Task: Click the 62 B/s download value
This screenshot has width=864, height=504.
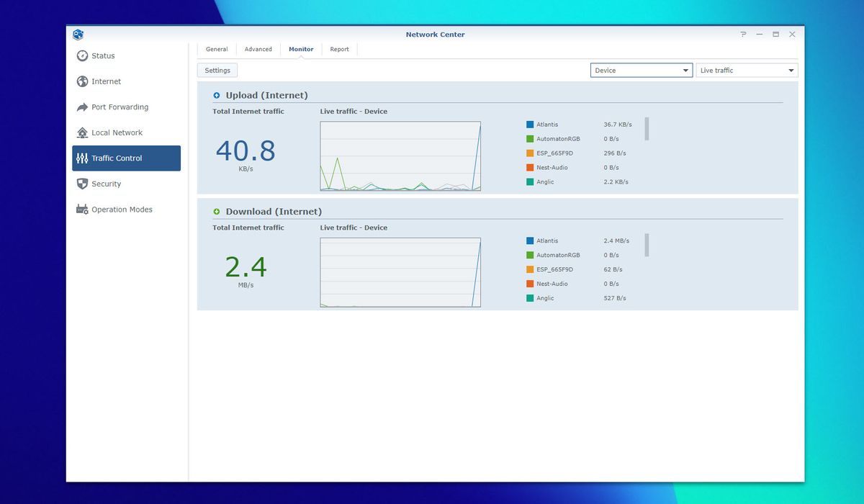Action: pos(613,269)
